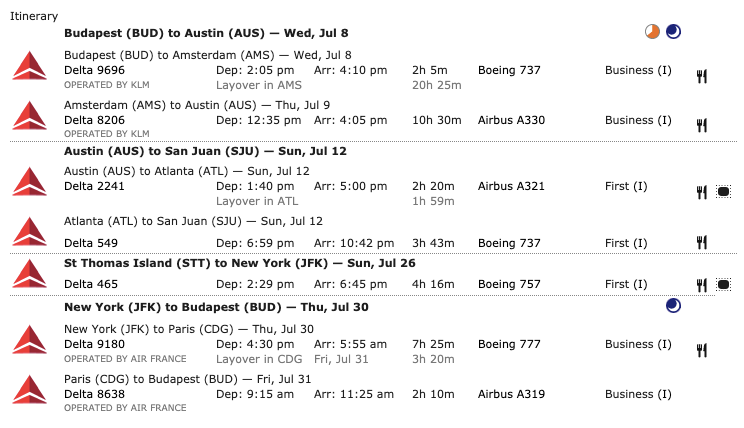Click meal icon for Delta 549 flight
The width and height of the screenshot is (744, 428).
pos(702,242)
